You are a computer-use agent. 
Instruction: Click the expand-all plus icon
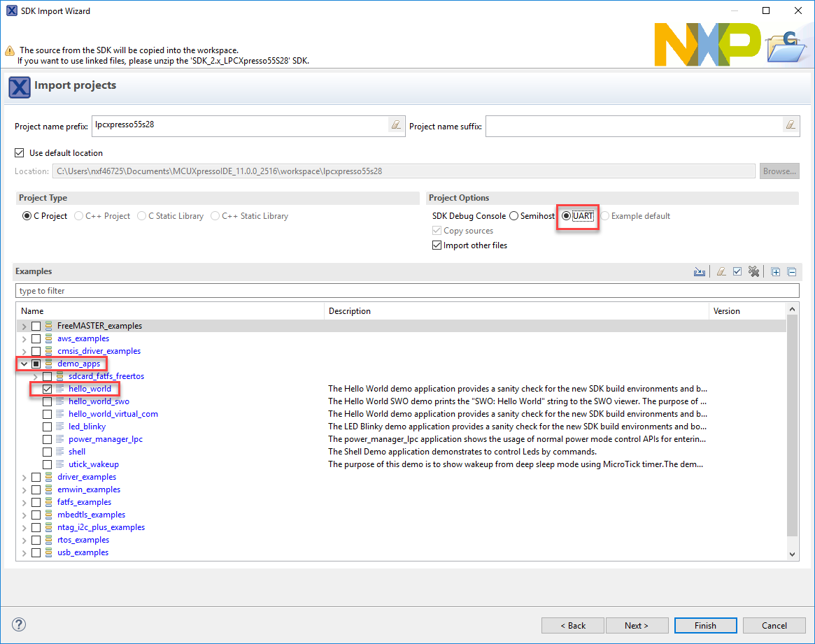(x=775, y=272)
